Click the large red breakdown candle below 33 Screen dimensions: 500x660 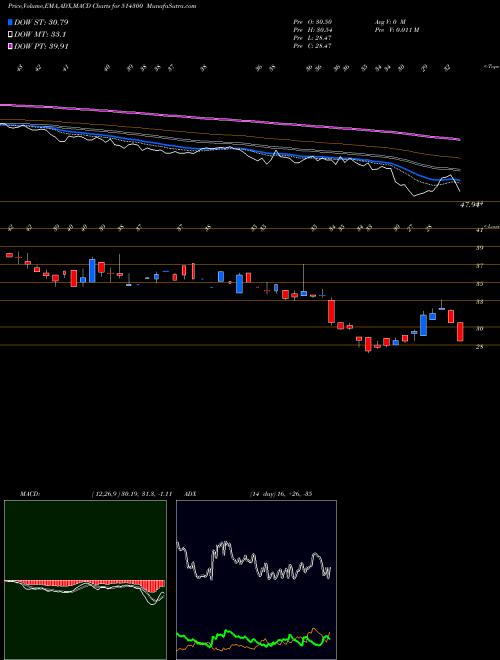coord(332,311)
